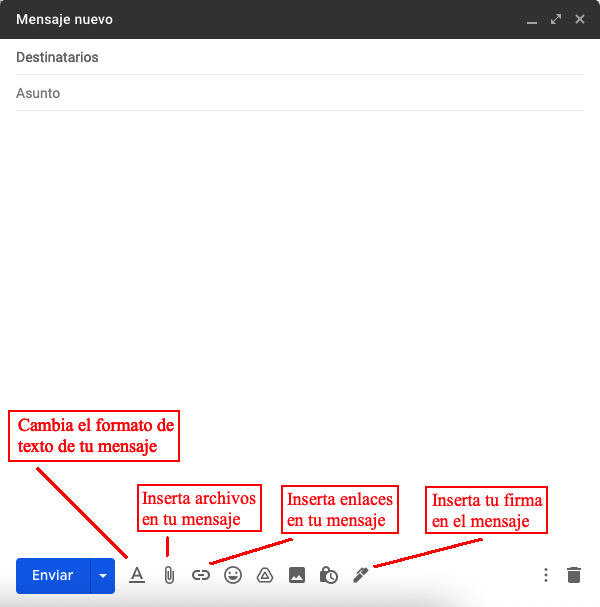The image size is (600, 607).
Task: Click the 'Inserta tu firma' annotation label
Action: tap(487, 510)
